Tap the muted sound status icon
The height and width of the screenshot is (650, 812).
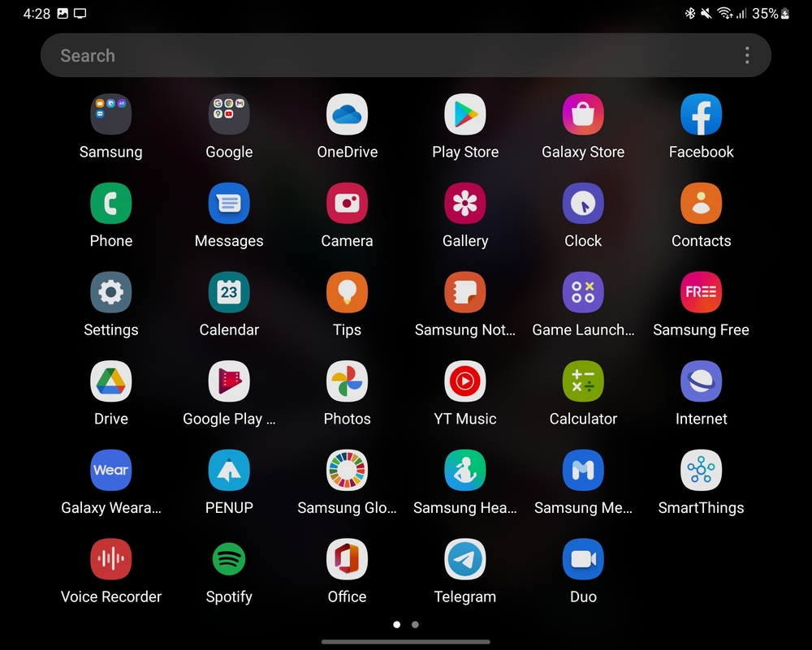[x=706, y=14]
